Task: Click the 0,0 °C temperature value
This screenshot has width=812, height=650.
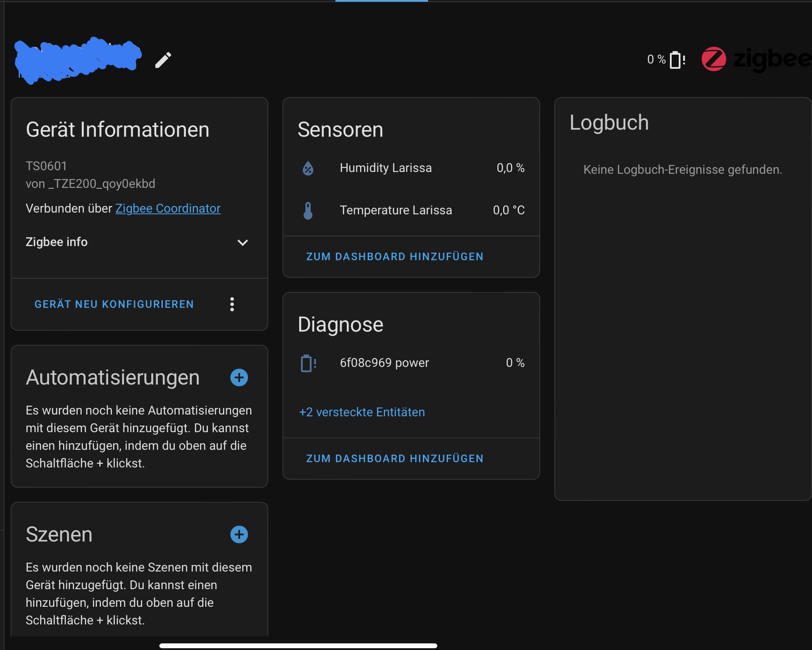Action: click(x=509, y=210)
